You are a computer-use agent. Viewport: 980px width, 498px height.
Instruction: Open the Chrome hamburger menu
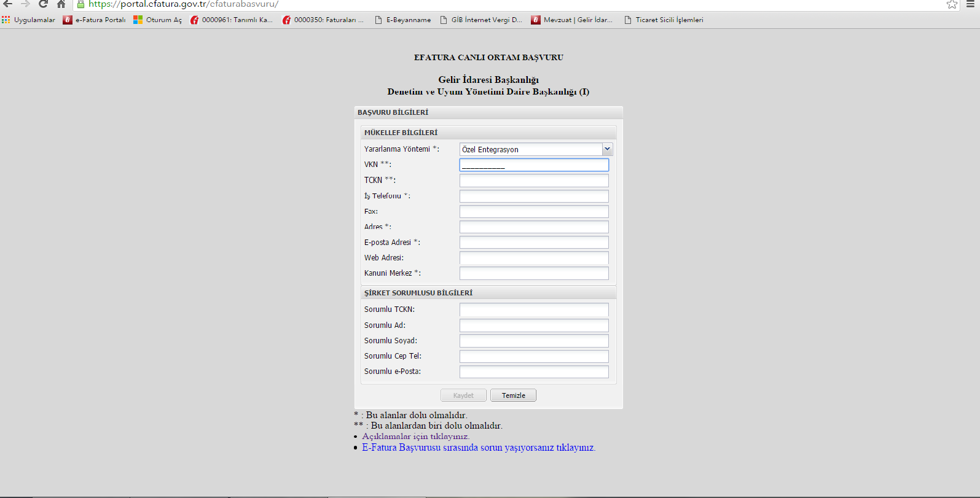click(x=971, y=4)
